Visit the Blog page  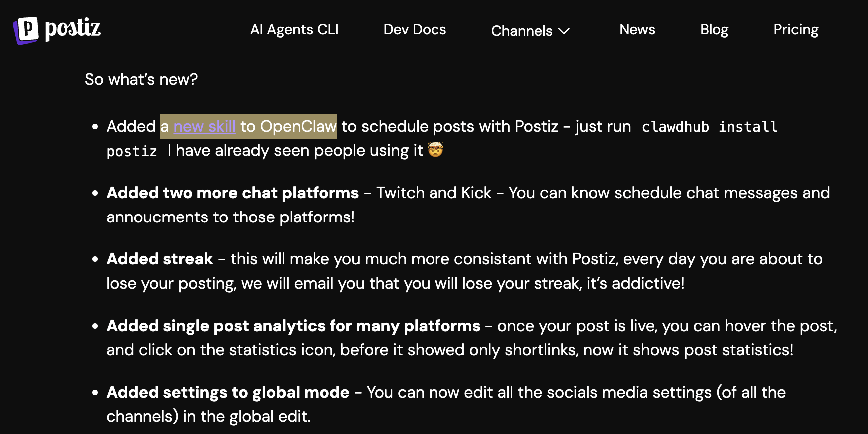714,30
